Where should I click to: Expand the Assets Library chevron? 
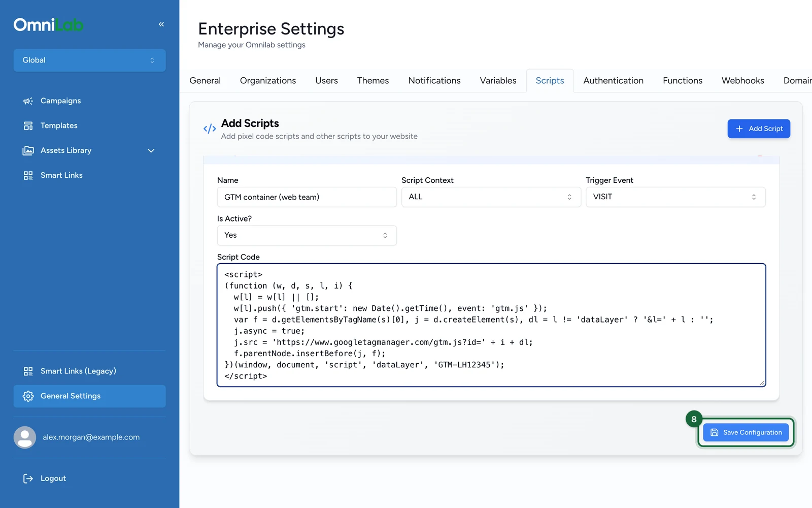(151, 151)
